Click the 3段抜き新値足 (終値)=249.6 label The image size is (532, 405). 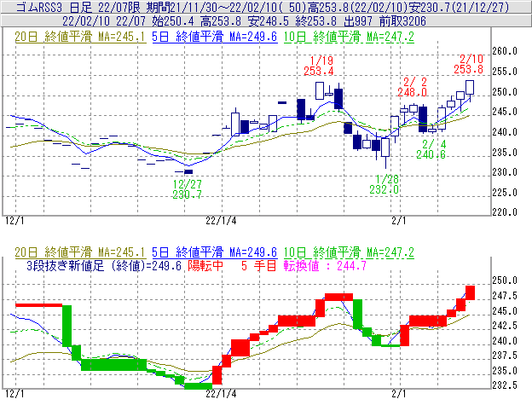tap(104, 265)
